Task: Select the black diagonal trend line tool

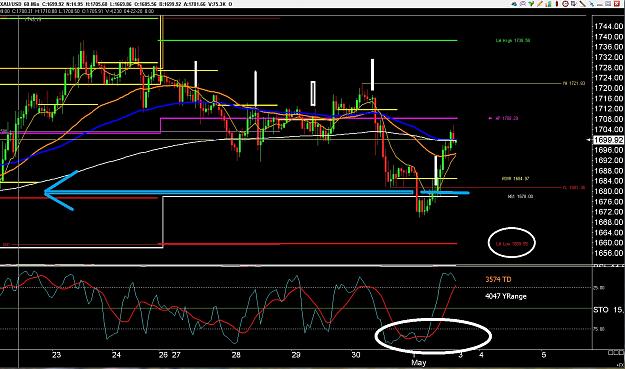Action: coord(582,4)
